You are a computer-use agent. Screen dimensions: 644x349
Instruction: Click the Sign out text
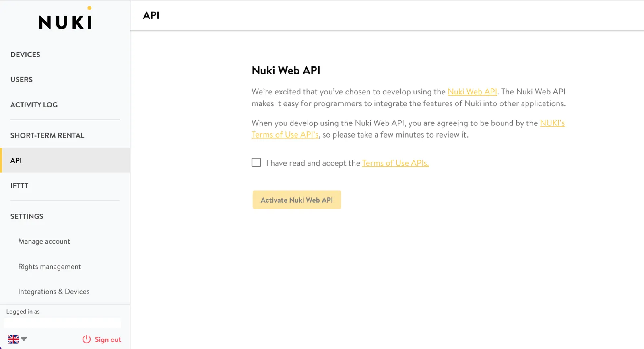108,340
